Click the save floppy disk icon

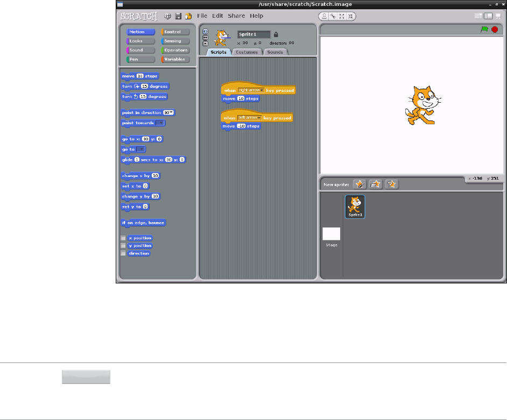click(x=178, y=16)
